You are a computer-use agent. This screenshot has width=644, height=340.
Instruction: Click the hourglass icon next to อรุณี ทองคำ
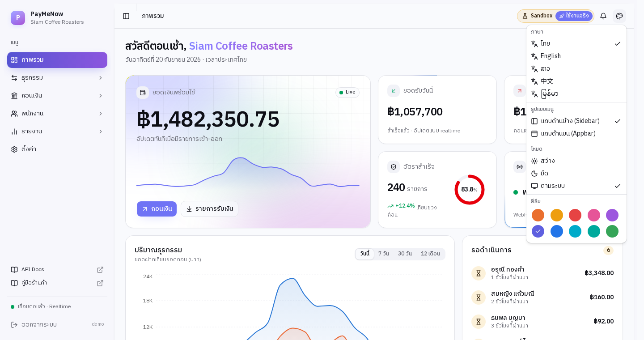tap(479, 273)
